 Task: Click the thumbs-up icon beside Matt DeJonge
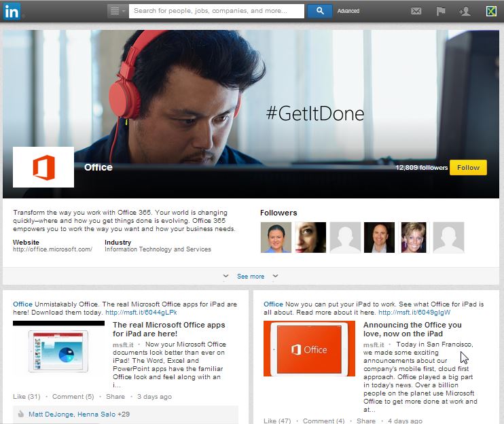click(x=20, y=414)
